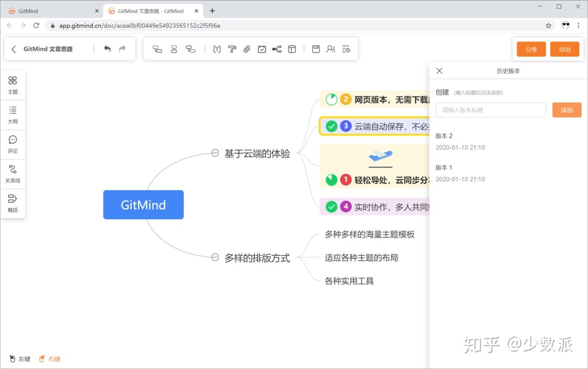Image resolution: width=588 pixels, height=369 pixels.
Task: Toggle green checkmark on 云端自动保存 node
Action: point(331,126)
